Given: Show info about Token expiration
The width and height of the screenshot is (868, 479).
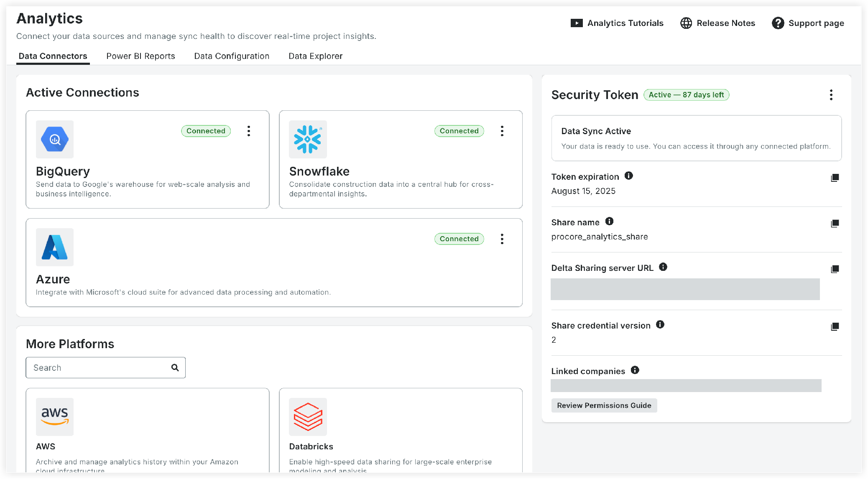Looking at the screenshot, I should point(629,176).
